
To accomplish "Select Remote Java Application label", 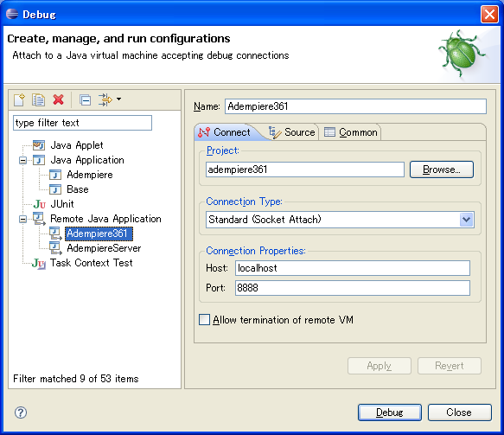I will (x=105, y=219).
